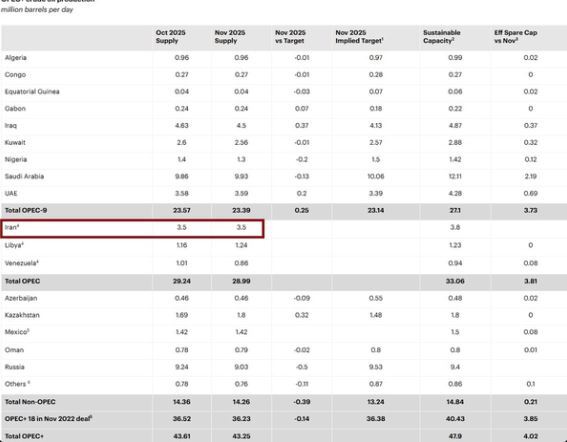Click the Venezuela row label
This screenshot has width=567, height=442.
click(22, 263)
